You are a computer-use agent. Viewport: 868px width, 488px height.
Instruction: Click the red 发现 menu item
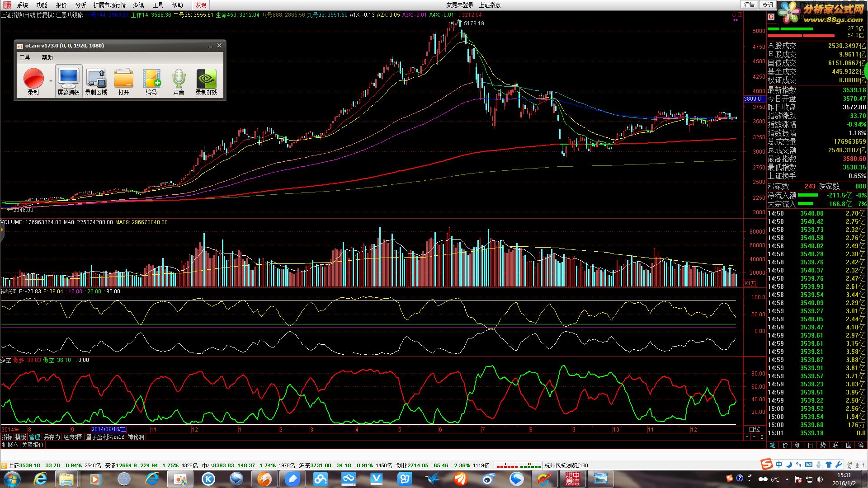coord(201,5)
